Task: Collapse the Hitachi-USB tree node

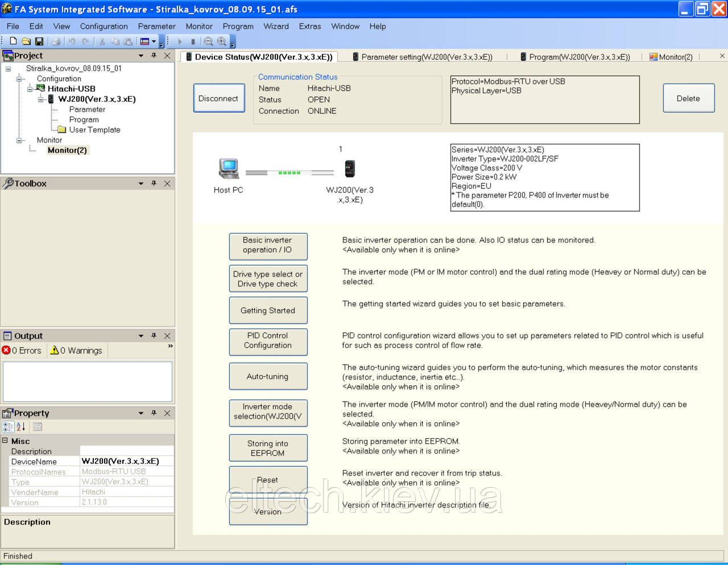Action: tap(30, 89)
